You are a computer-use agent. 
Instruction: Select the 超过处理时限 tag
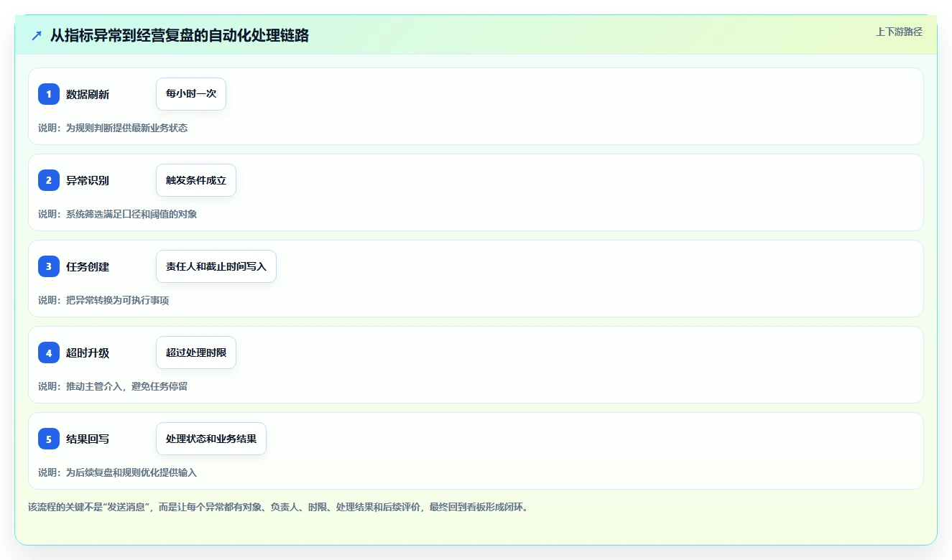pyautogui.click(x=196, y=353)
